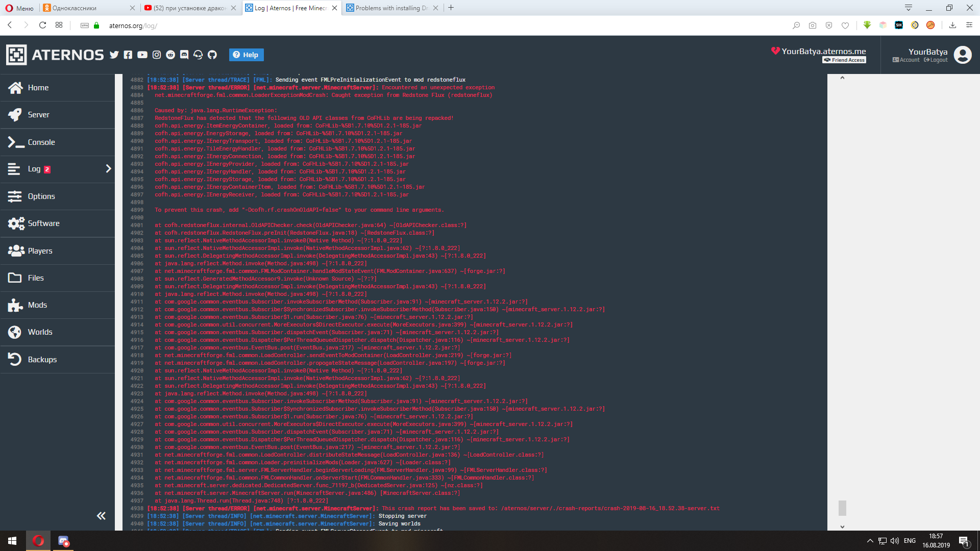
Task: Open the Aternos YouTube link icon
Action: click(x=142, y=55)
